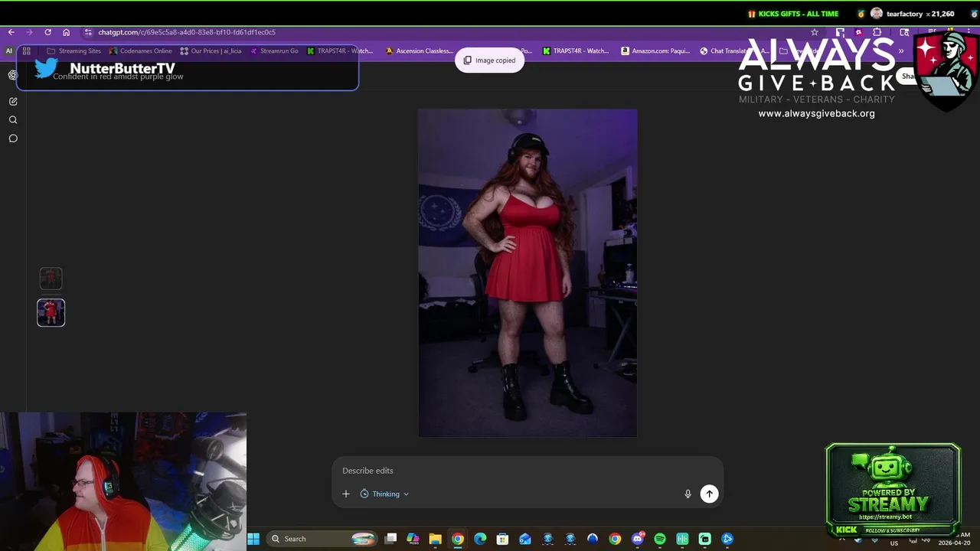Image resolution: width=980 pixels, height=551 pixels.
Task: Select the first image version thumbnail
Action: click(x=51, y=279)
